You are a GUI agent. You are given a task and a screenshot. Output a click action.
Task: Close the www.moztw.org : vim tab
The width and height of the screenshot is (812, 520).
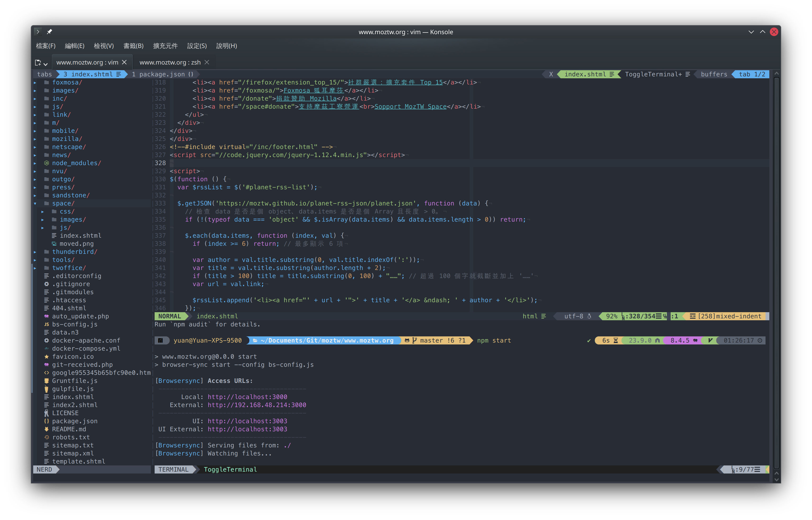[x=124, y=62]
